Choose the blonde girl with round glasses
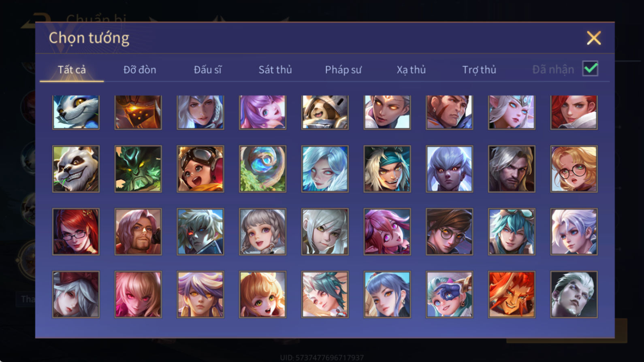Image resolution: width=644 pixels, height=362 pixels. pos(574,169)
